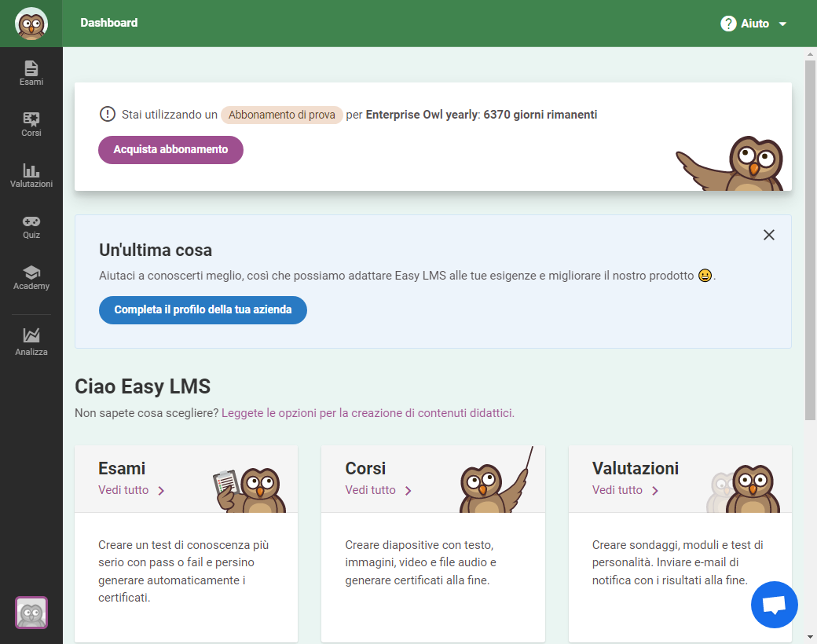
Task: Open Esami in the sidebar
Action: [31, 73]
